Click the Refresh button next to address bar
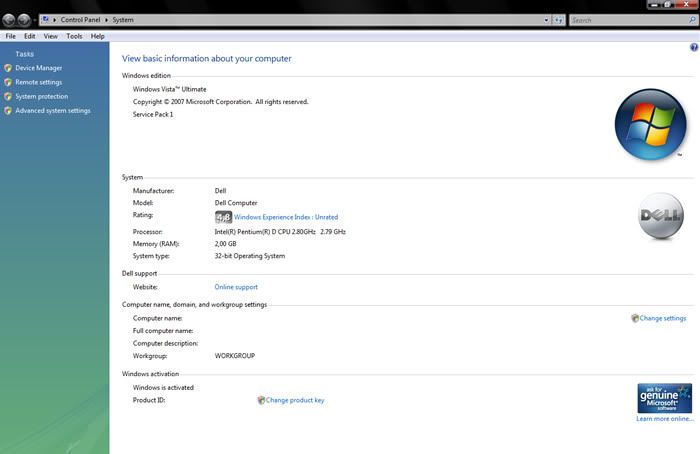This screenshot has width=700, height=454. [558, 20]
